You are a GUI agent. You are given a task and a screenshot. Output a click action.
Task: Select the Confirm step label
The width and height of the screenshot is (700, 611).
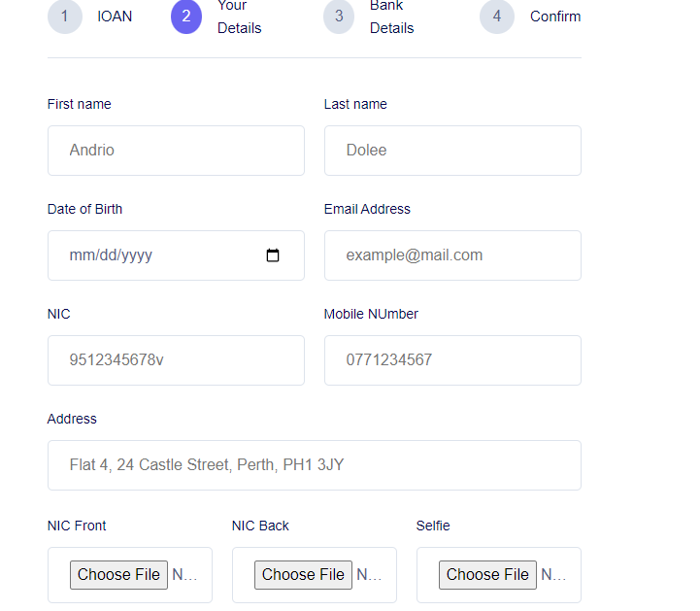(x=555, y=17)
